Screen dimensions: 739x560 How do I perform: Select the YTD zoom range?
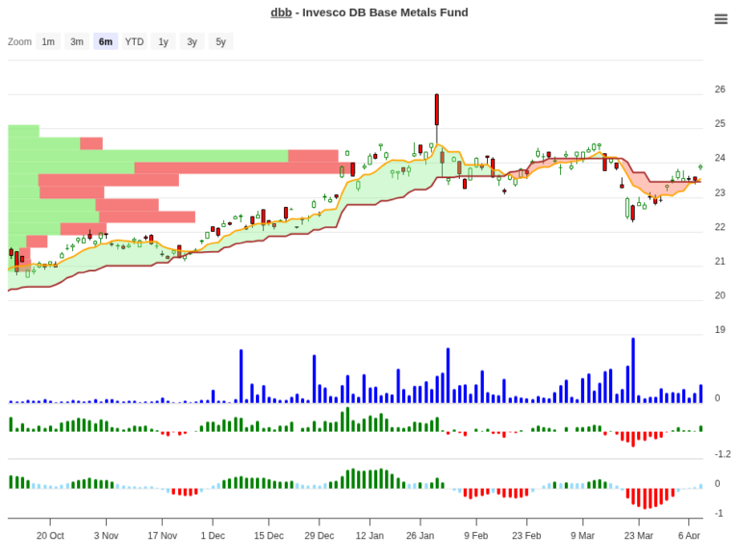click(135, 41)
